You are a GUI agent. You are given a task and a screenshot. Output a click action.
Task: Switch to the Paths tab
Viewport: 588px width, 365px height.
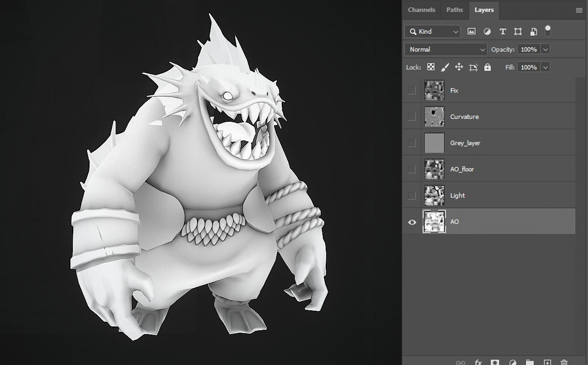tap(454, 10)
